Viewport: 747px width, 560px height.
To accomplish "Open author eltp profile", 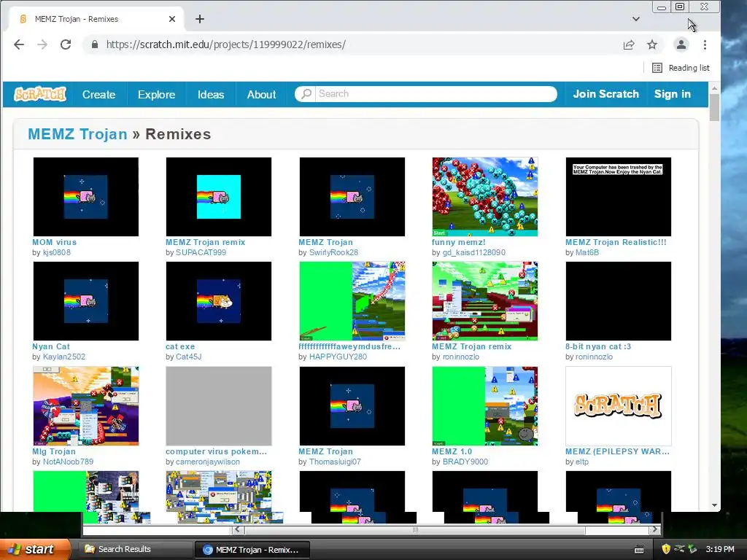I will point(582,462).
